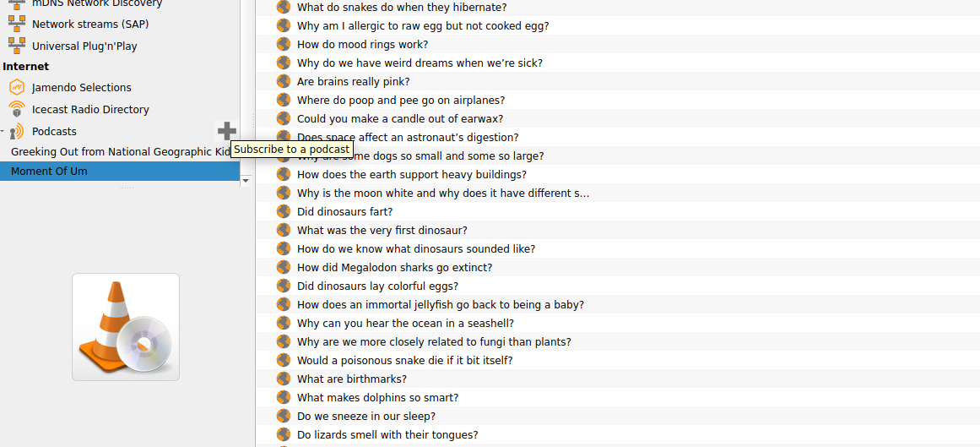Select Greeking Out from National Geographic Kids
The width and height of the screenshot is (980, 447).
(x=120, y=151)
